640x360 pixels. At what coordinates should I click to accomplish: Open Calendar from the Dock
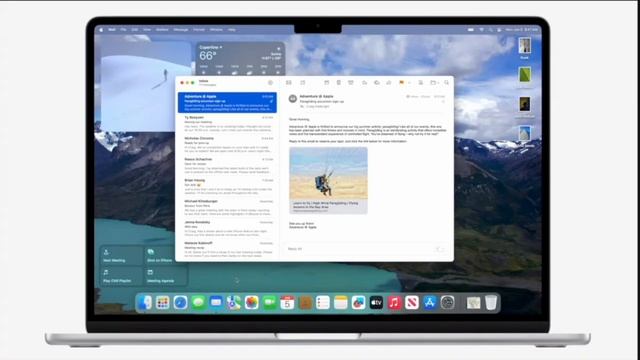[287, 302]
